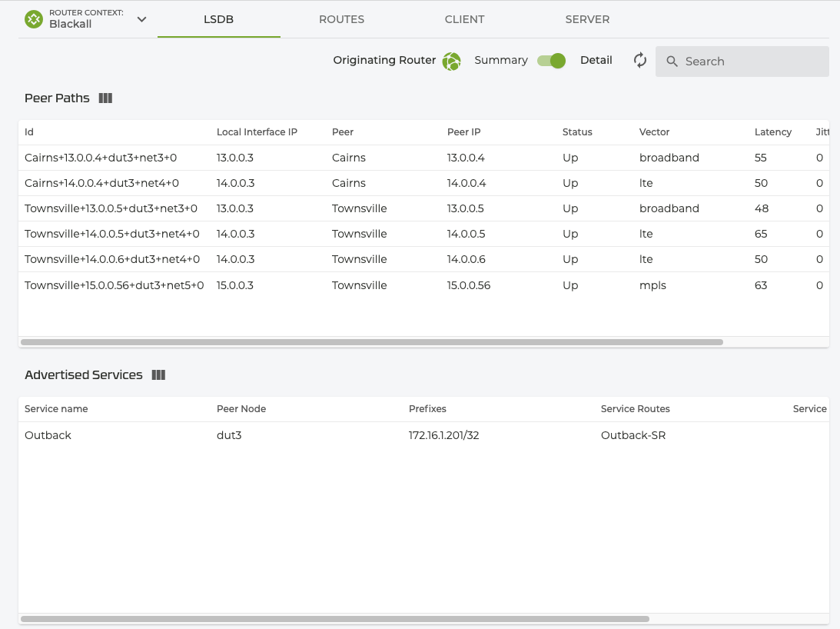Click the Originating Router globe icon
Image resolution: width=840 pixels, height=629 pixels.
click(451, 62)
